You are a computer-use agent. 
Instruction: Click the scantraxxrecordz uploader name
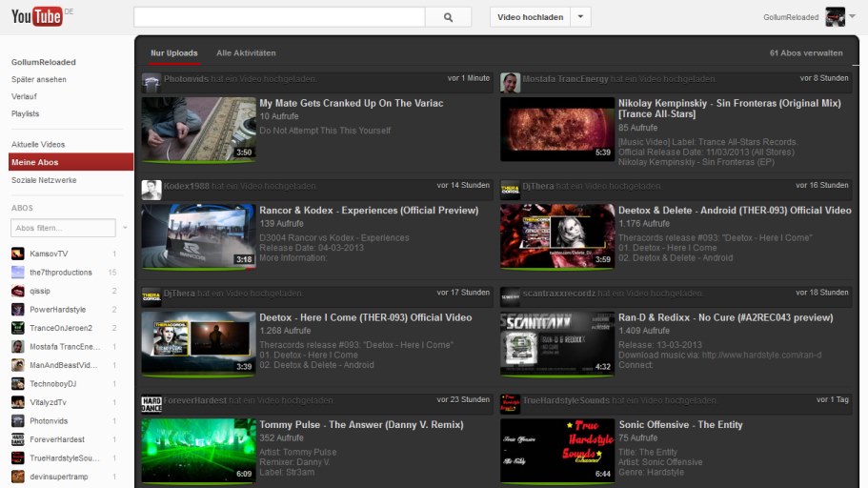coord(558,293)
